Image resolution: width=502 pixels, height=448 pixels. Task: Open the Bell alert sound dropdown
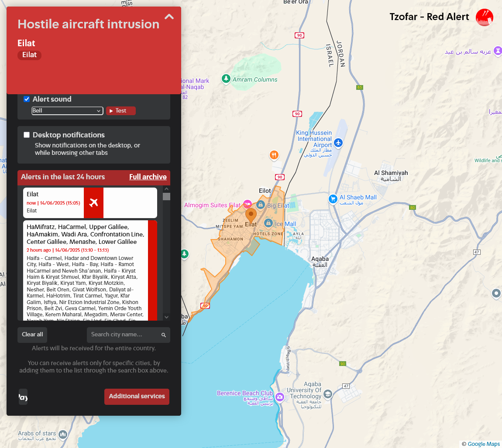pyautogui.click(x=67, y=111)
